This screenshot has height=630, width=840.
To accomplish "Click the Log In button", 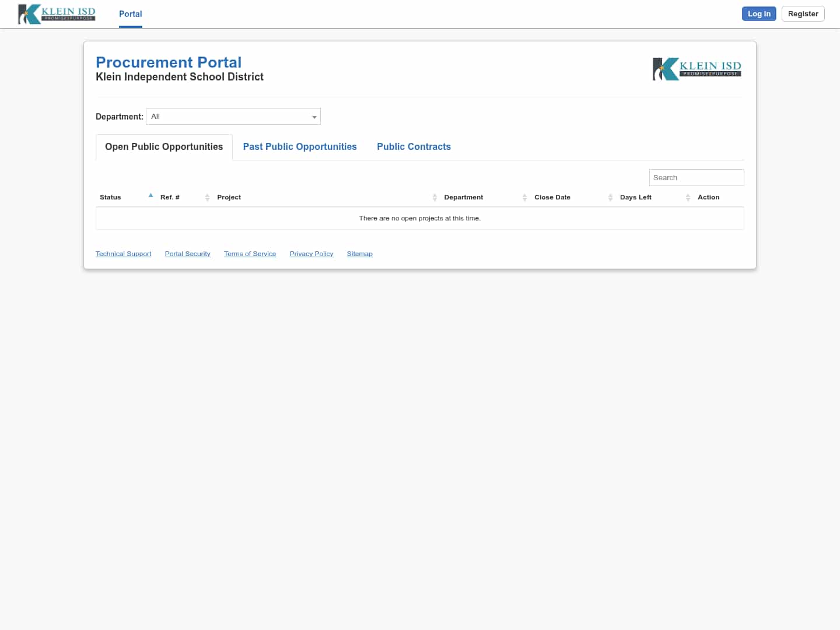I will pos(759,14).
